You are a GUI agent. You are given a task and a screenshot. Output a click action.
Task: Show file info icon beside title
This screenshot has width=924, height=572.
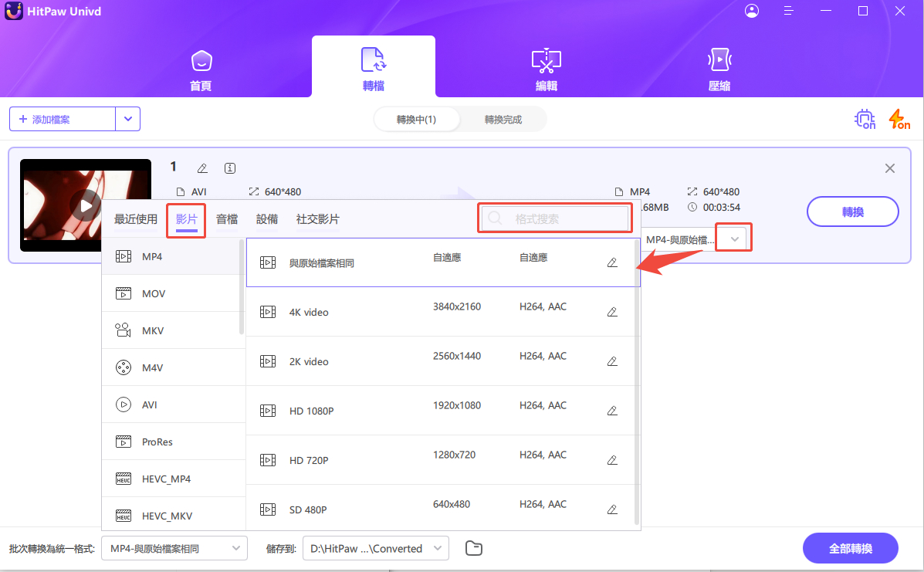(230, 168)
